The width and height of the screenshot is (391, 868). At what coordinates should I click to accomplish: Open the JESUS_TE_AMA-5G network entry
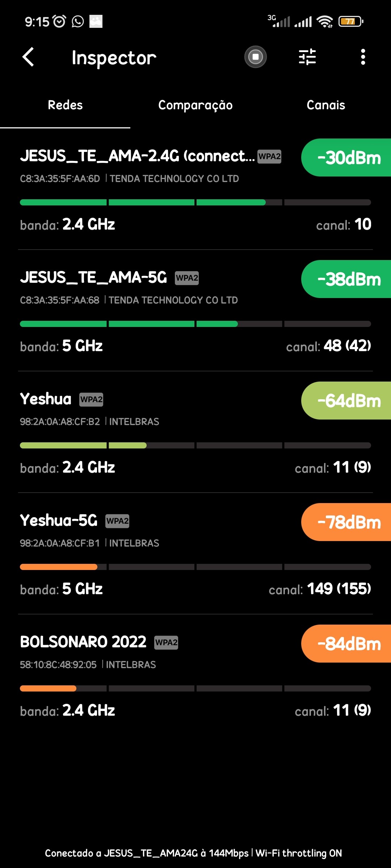pos(93,278)
